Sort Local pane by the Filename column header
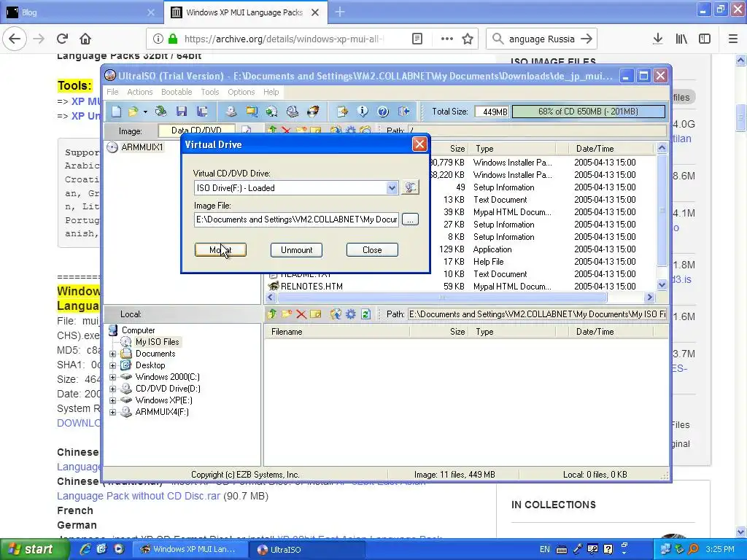Viewport: 747px width, 560px height. [336, 332]
